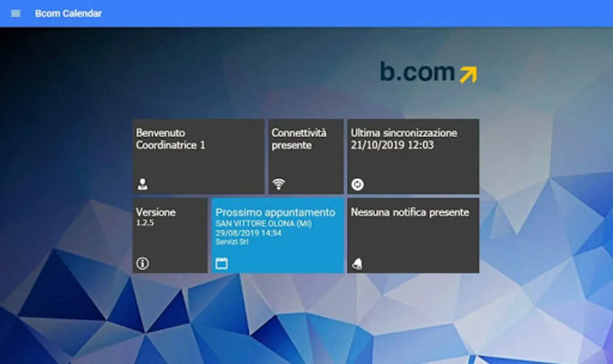
Task: Click the sync icon under Ultima sincronizzazione
Action: 357,184
